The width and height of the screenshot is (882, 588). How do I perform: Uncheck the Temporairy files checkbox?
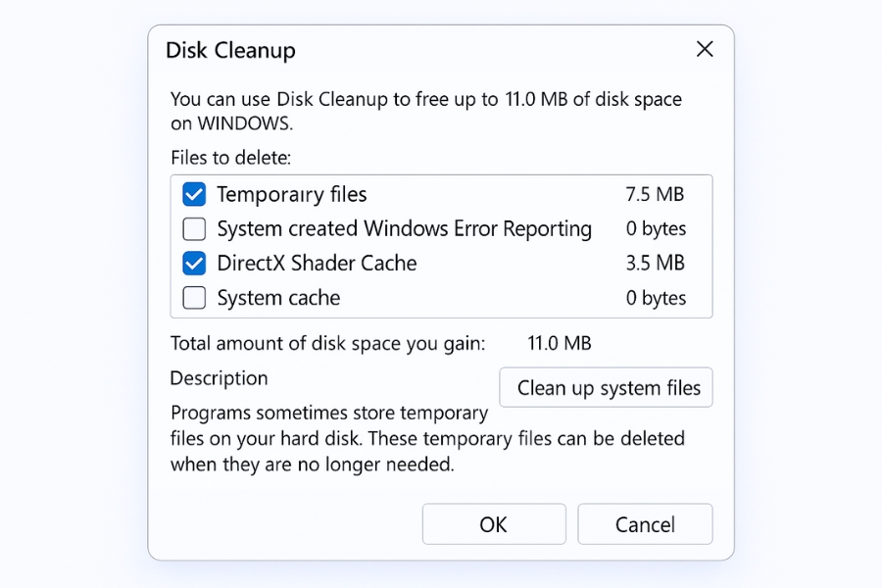pos(193,194)
